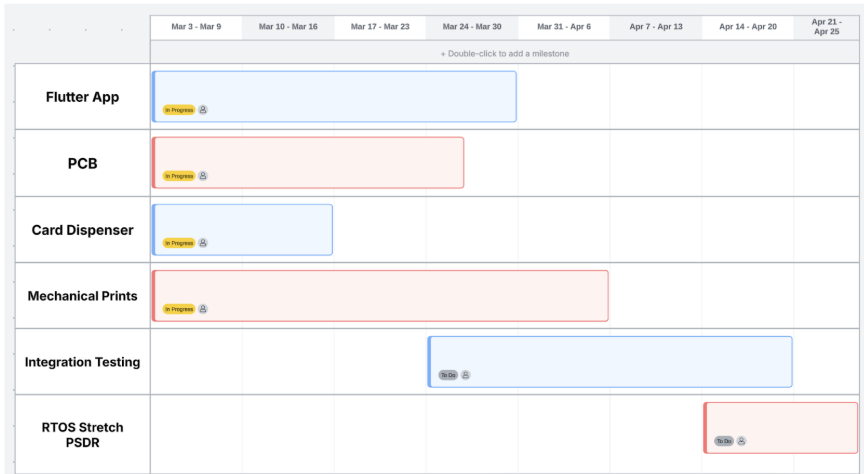Click the milestone row hint text
This screenshot has height=474, width=864.
(x=505, y=53)
